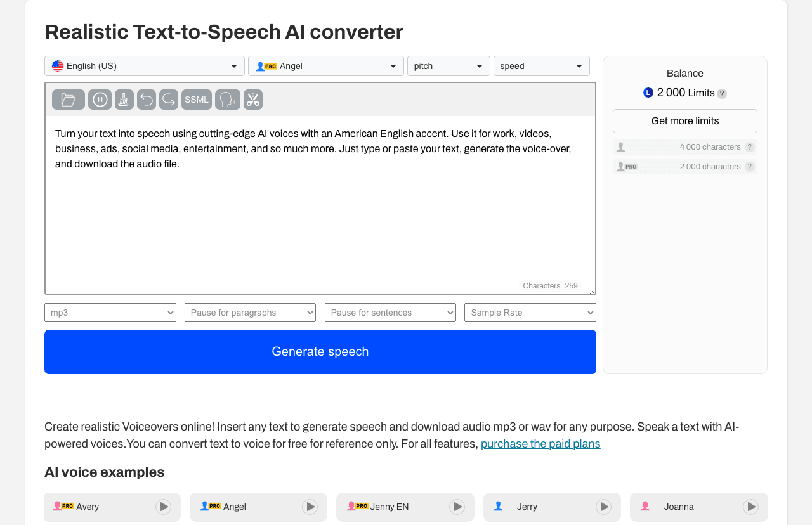Redo the last edit
812x525 pixels.
(x=169, y=100)
